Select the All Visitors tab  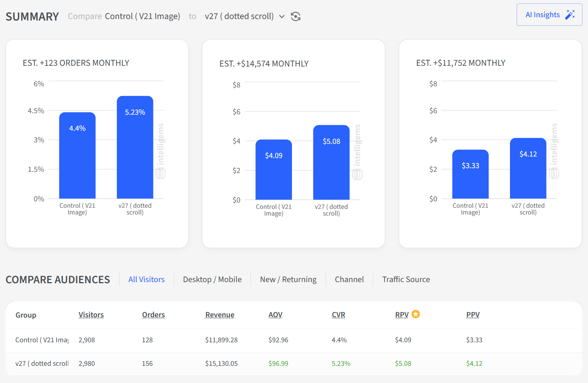click(146, 279)
